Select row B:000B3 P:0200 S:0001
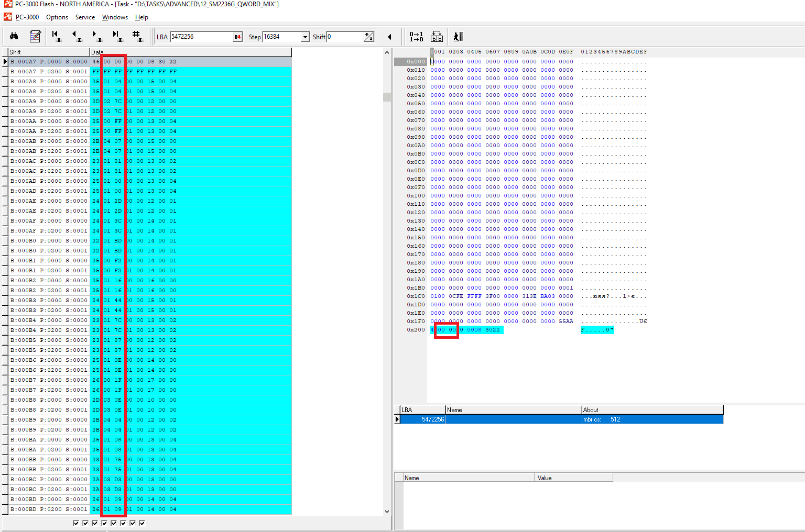Viewport: 805px width, 532px height. click(150, 310)
